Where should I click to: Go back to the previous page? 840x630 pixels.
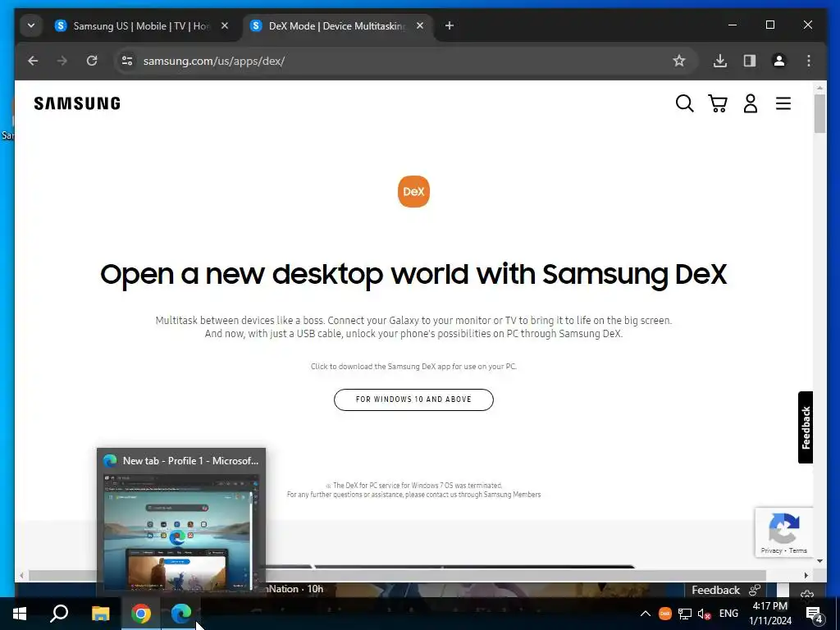[x=33, y=61]
